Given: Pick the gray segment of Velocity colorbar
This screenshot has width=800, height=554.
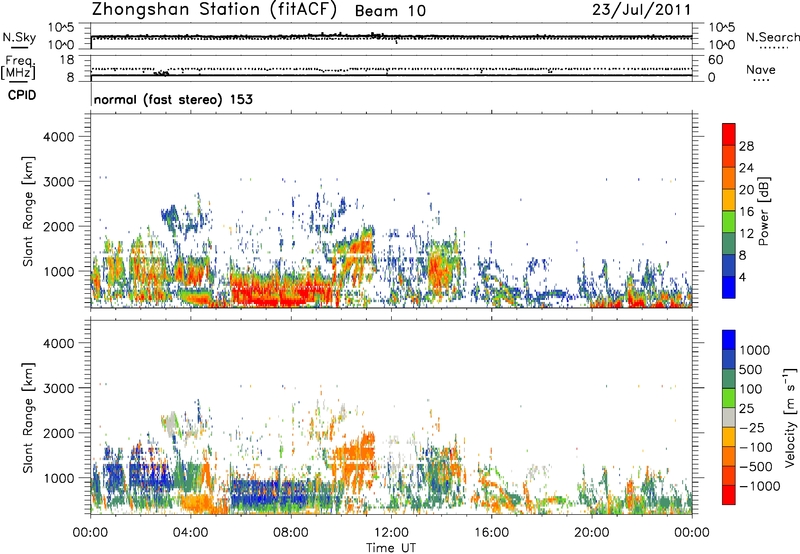Looking at the screenshot, I should pyautogui.click(x=729, y=417).
